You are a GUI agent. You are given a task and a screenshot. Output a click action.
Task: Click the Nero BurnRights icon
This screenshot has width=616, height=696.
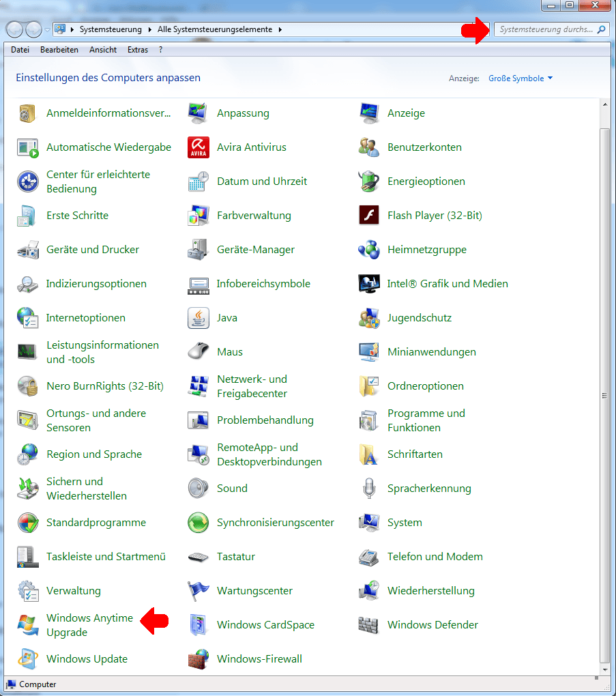[27, 386]
